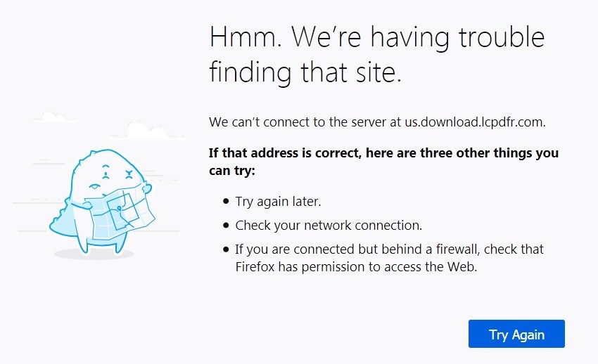Click the bullet dot before 'Check your network'
The width and height of the screenshot is (598, 364).
(x=226, y=226)
